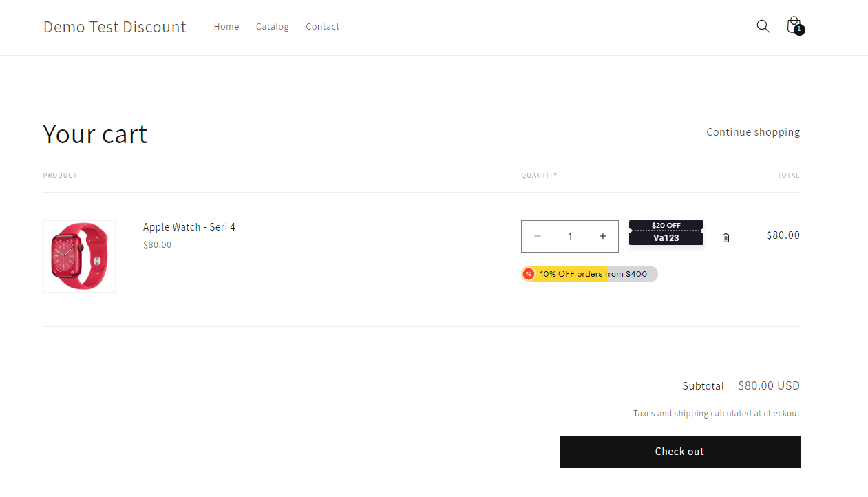
Task: Click the Check out button
Action: (680, 452)
